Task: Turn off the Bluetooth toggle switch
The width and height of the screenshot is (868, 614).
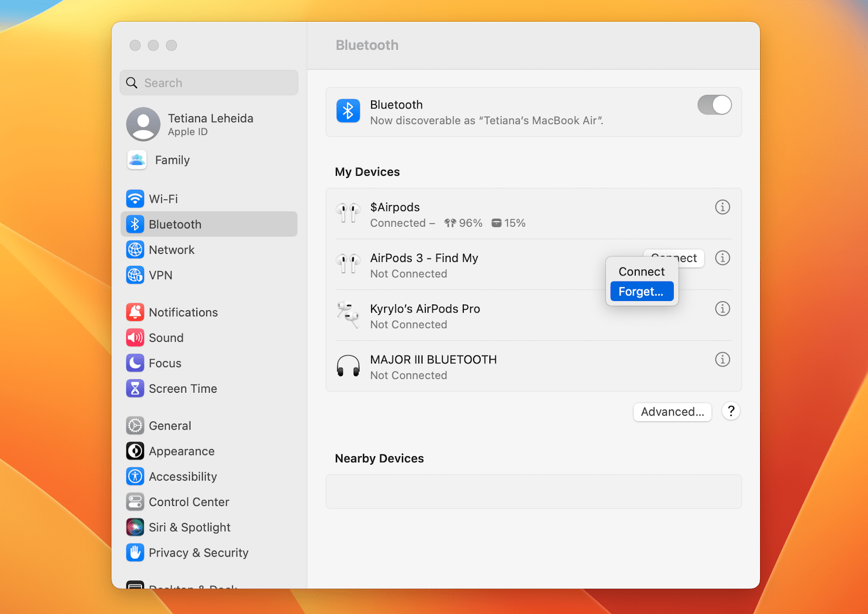Action: coord(714,105)
